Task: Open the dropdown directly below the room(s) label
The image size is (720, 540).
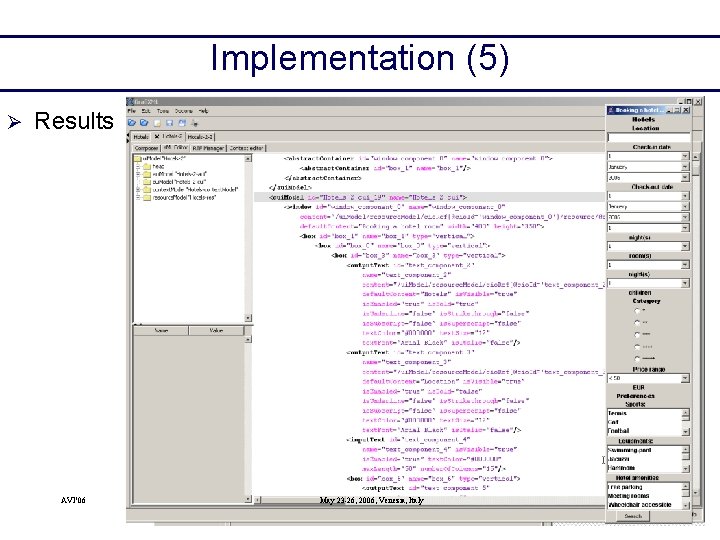Action: click(x=685, y=265)
